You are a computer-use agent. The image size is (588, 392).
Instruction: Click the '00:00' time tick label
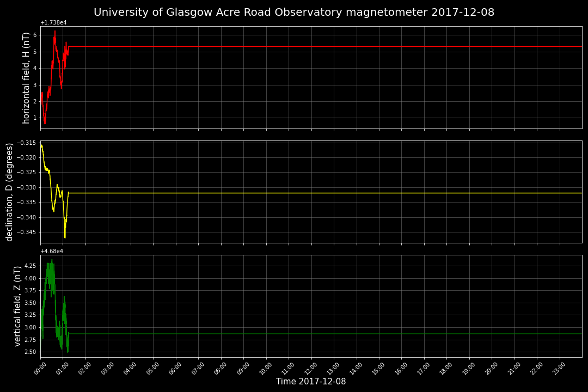click(40, 369)
